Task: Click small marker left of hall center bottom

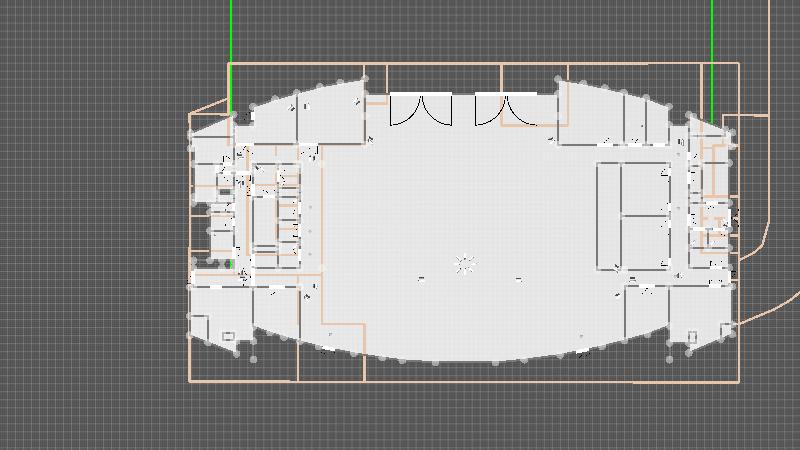Action: point(421,279)
